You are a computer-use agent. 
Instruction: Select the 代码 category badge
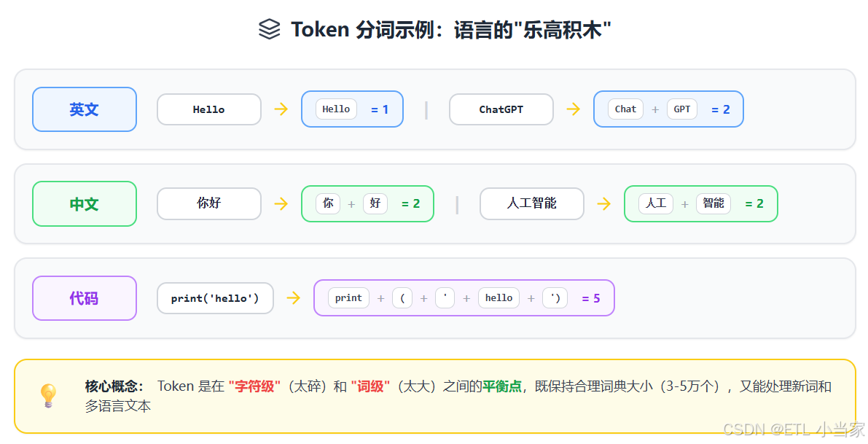click(x=84, y=297)
